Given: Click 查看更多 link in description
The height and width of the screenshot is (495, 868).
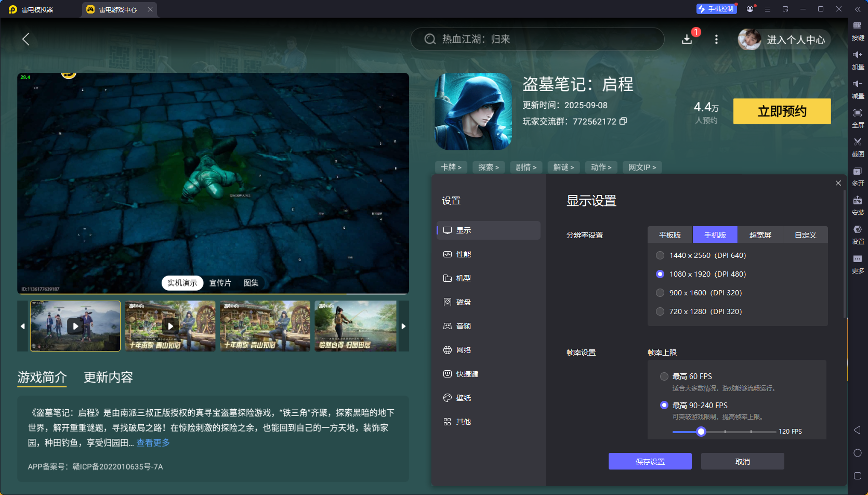Looking at the screenshot, I should pos(153,442).
